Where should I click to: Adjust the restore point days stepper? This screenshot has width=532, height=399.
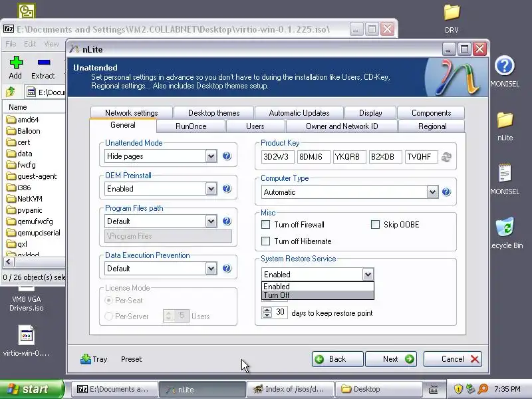267,312
